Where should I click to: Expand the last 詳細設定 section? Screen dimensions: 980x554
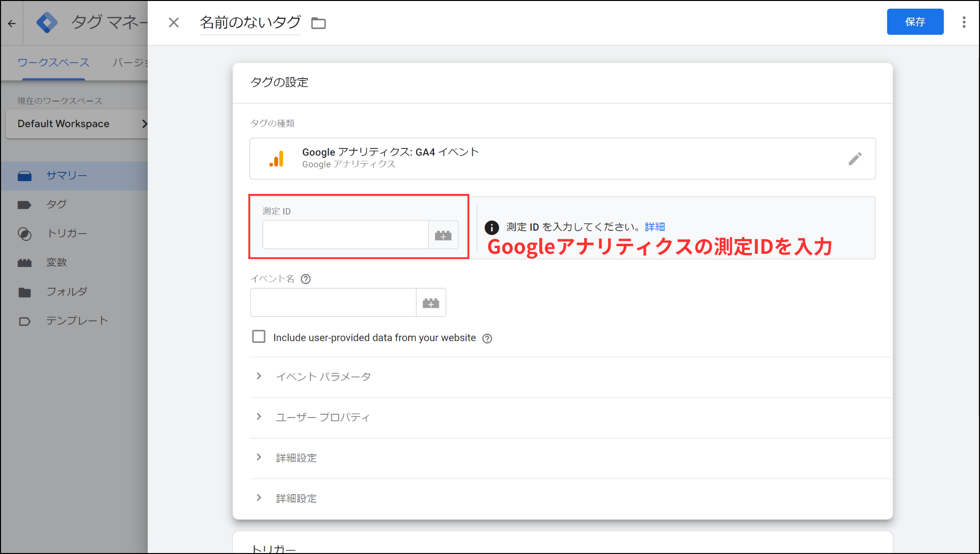click(571, 499)
